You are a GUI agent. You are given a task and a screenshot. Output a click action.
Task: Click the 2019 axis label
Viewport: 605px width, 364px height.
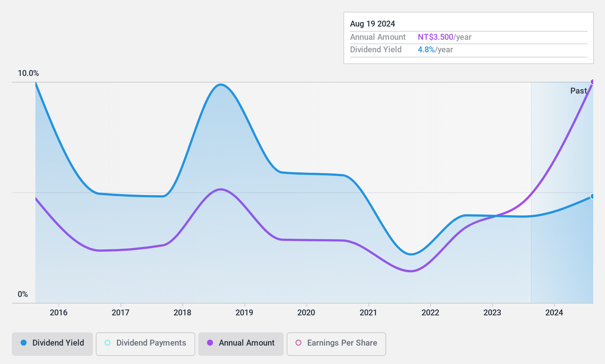tap(244, 313)
